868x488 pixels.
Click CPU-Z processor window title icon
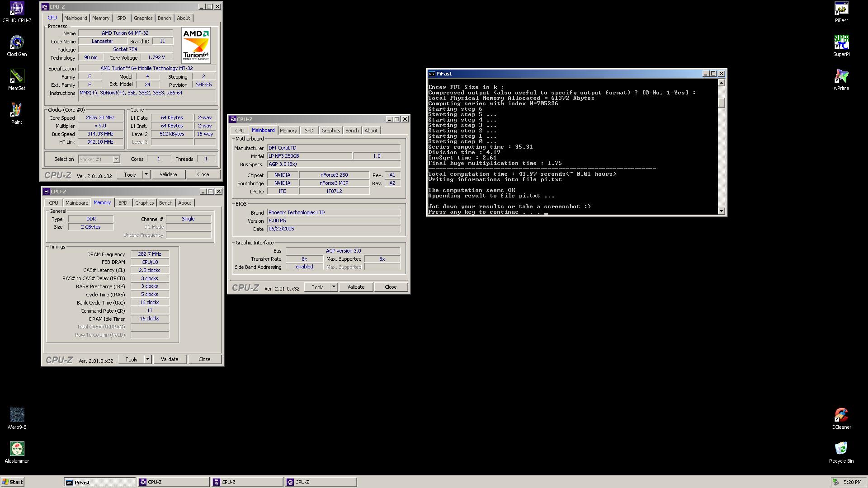pos(45,7)
